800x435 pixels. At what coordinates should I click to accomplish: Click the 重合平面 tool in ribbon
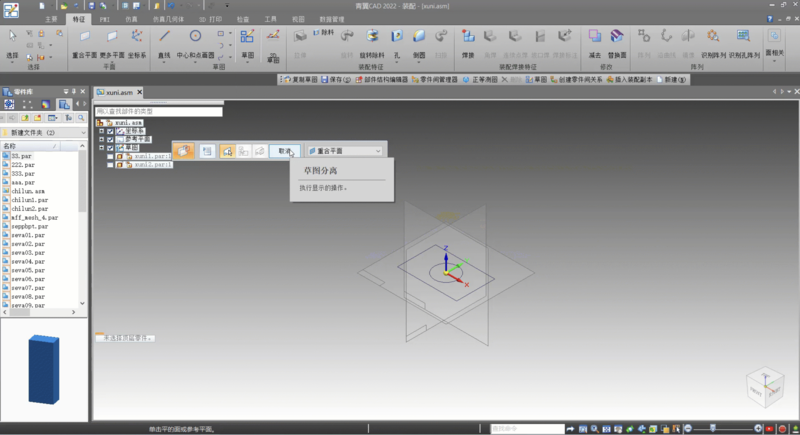(x=84, y=39)
